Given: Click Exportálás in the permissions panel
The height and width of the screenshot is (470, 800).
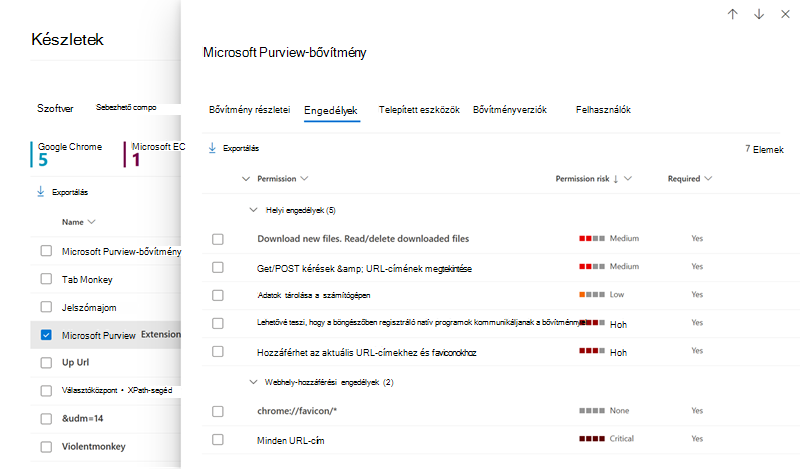Looking at the screenshot, I should (x=241, y=149).
